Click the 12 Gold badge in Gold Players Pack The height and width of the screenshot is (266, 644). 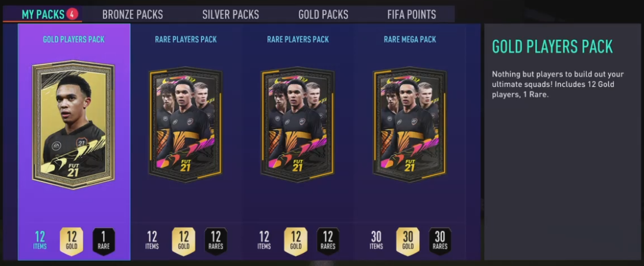(71, 241)
